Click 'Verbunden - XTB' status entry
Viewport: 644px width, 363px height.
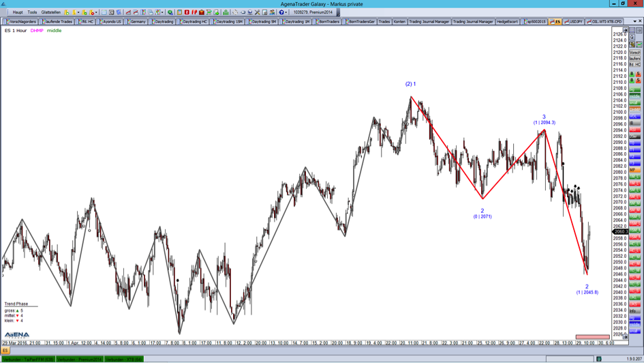click(123, 360)
